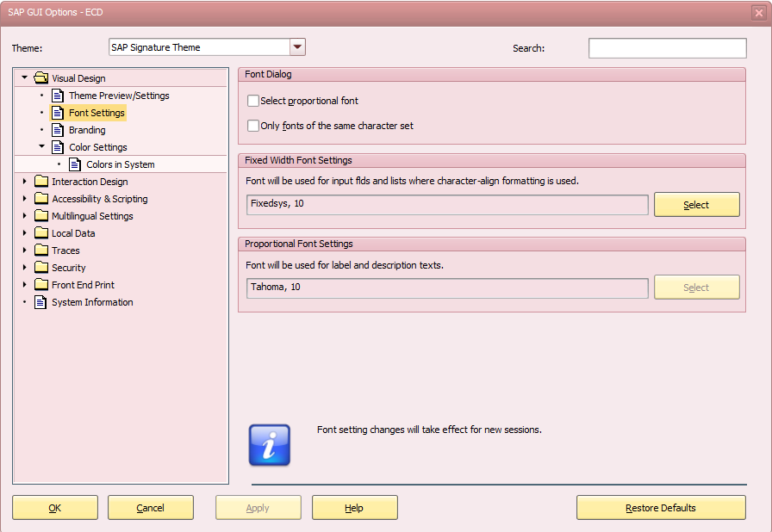Viewport: 772px width, 532px height.
Task: Click the Visual Design open folder icon
Action: 40,77
